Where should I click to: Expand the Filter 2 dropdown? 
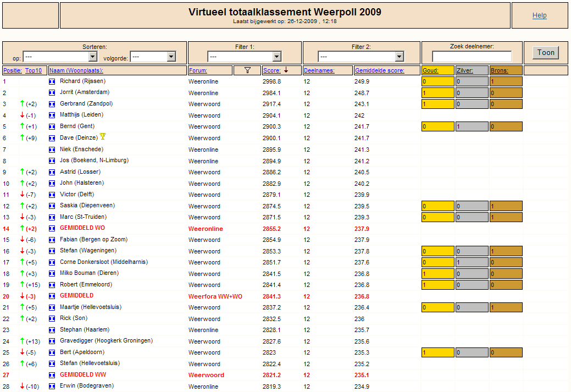pyautogui.click(x=361, y=57)
